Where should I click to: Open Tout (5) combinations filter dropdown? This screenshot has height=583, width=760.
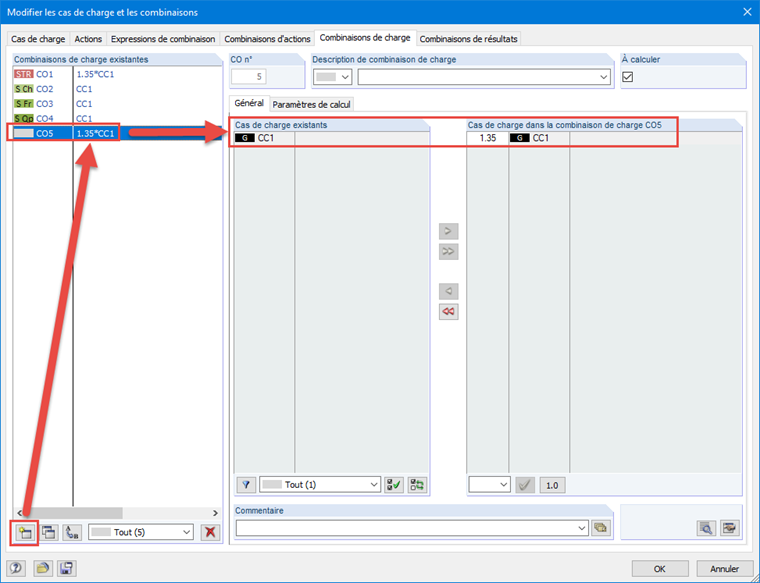141,532
